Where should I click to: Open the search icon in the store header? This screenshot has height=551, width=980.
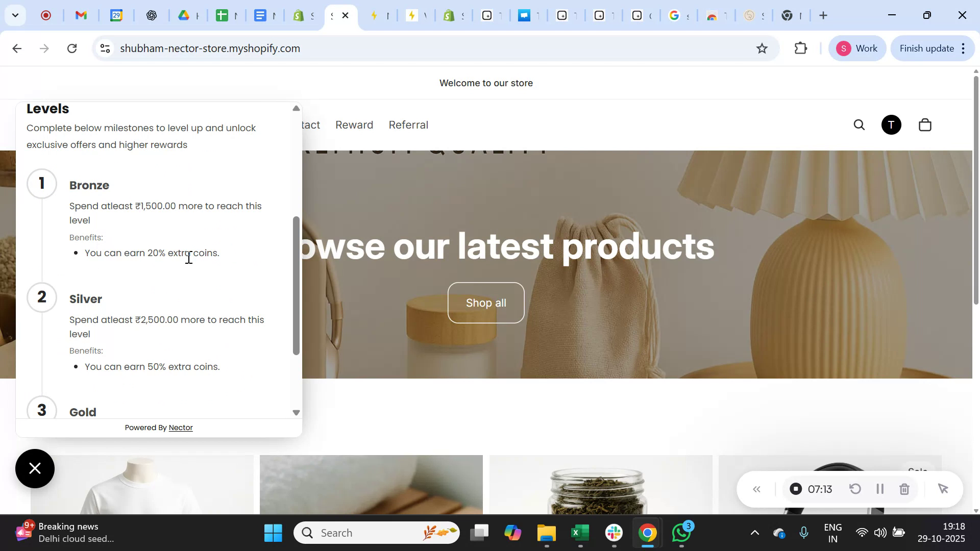point(859,125)
